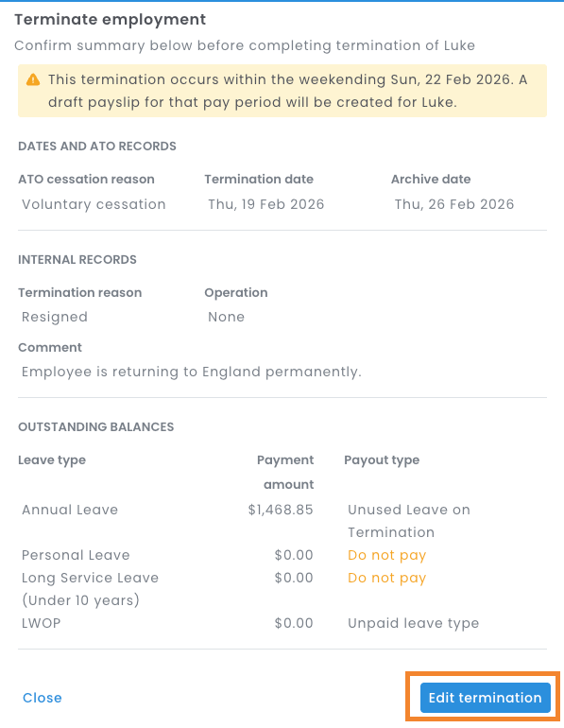Click the Annual Leave row label
The height and width of the screenshot is (728, 564).
pos(70,510)
